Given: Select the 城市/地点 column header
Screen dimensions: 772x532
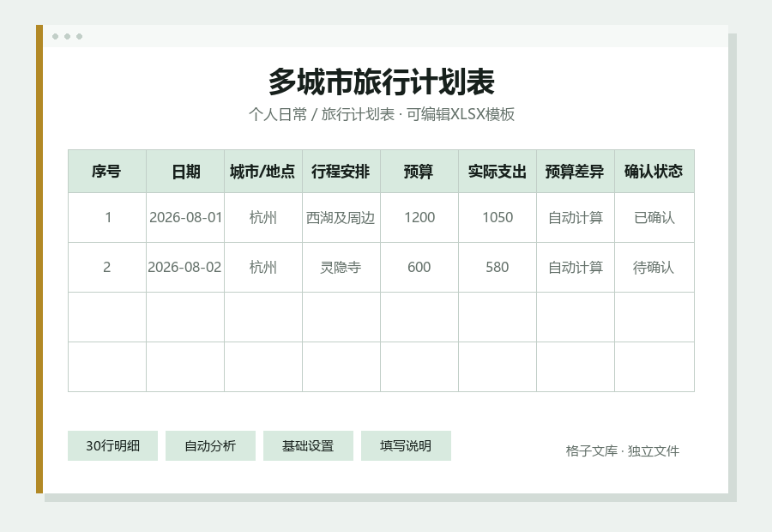Looking at the screenshot, I should point(263,172).
